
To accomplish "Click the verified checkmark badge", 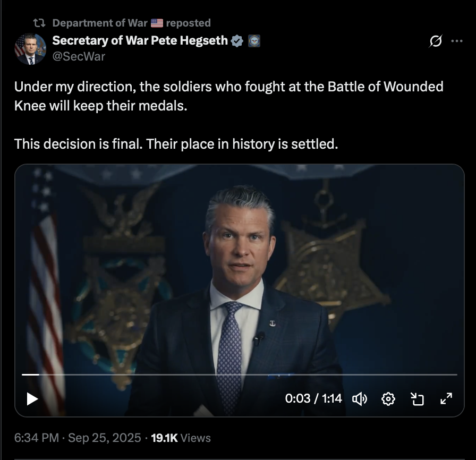I will [x=237, y=40].
